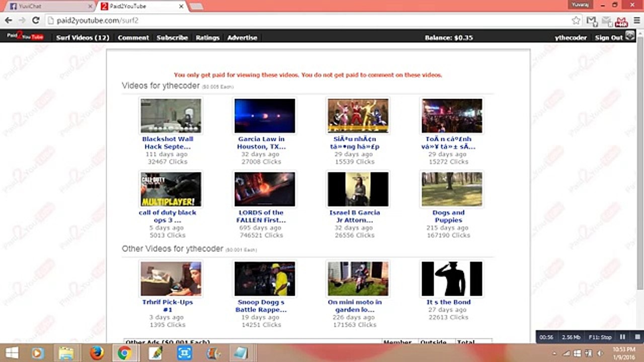Screen dimensions: 644x362
Task: Click the call of duty black ops 3 link
Action: point(168,216)
